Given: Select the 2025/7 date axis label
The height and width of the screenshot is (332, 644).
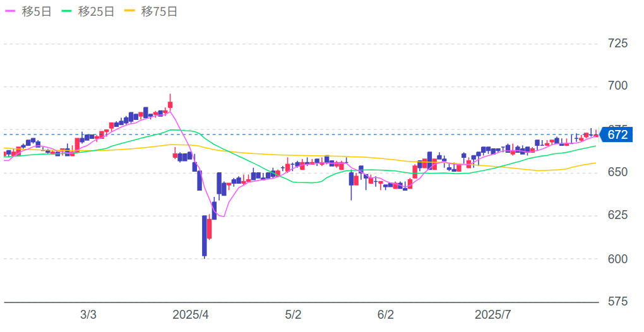Looking at the screenshot, I should [492, 315].
